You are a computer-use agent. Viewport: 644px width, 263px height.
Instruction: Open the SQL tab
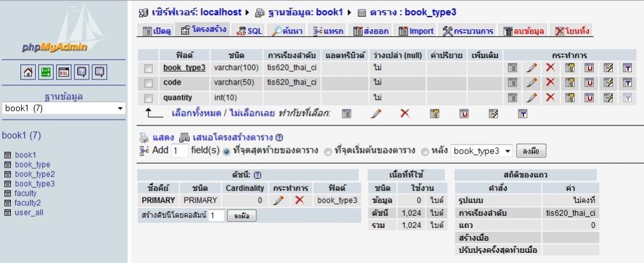tap(249, 31)
